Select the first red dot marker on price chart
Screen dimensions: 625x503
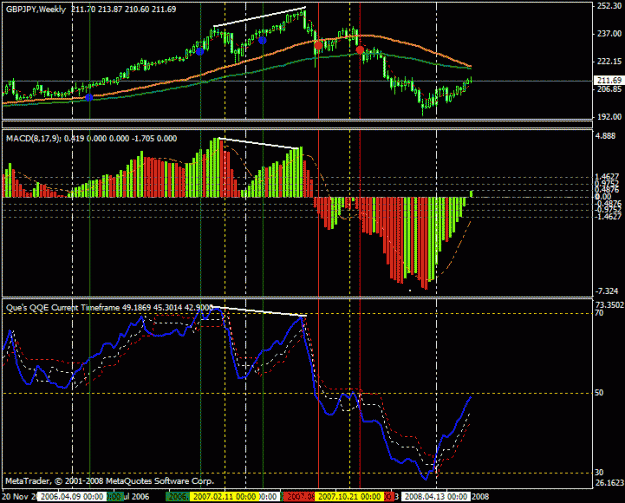click(x=318, y=45)
